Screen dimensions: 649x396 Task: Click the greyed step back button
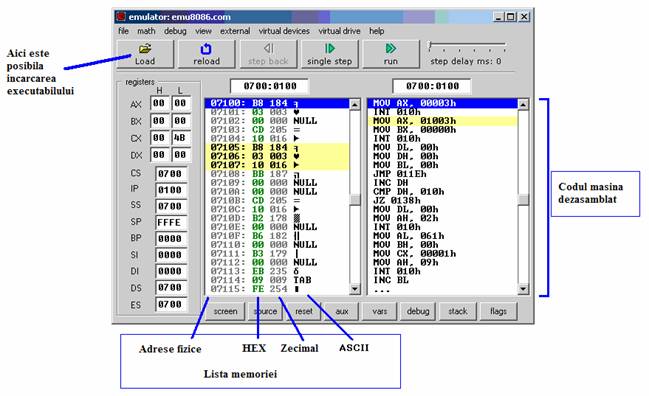click(268, 54)
